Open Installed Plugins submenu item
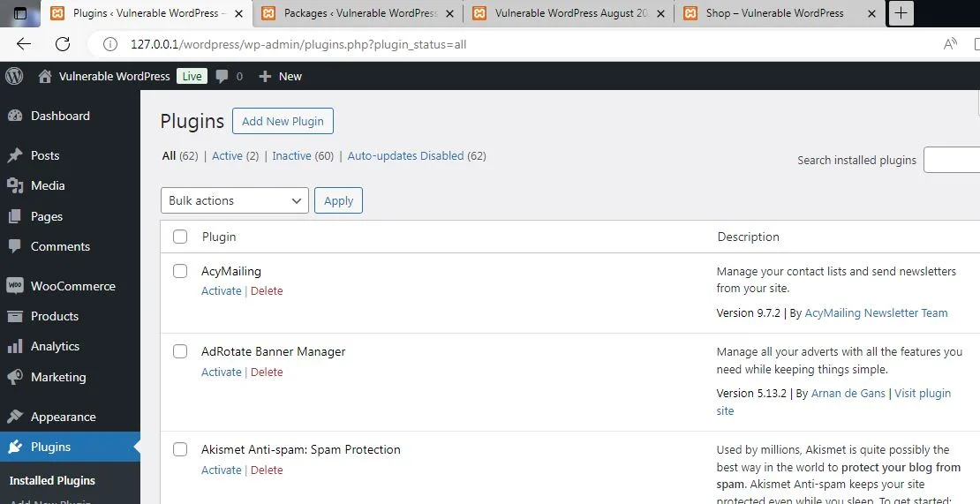The height and width of the screenshot is (504, 980). (52, 480)
